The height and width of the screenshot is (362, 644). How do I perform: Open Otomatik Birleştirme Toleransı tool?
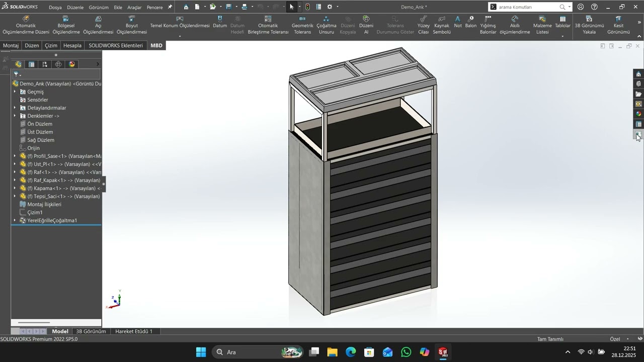[x=268, y=25]
